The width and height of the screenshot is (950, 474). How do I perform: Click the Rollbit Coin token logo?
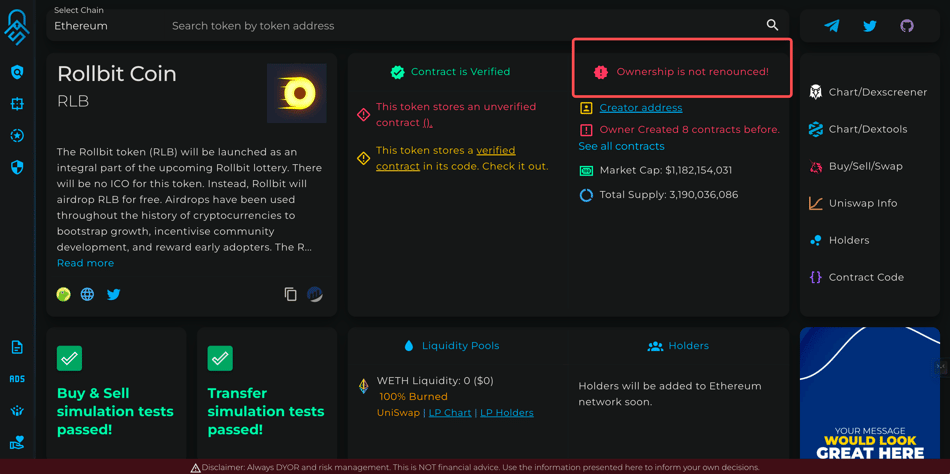tap(297, 93)
